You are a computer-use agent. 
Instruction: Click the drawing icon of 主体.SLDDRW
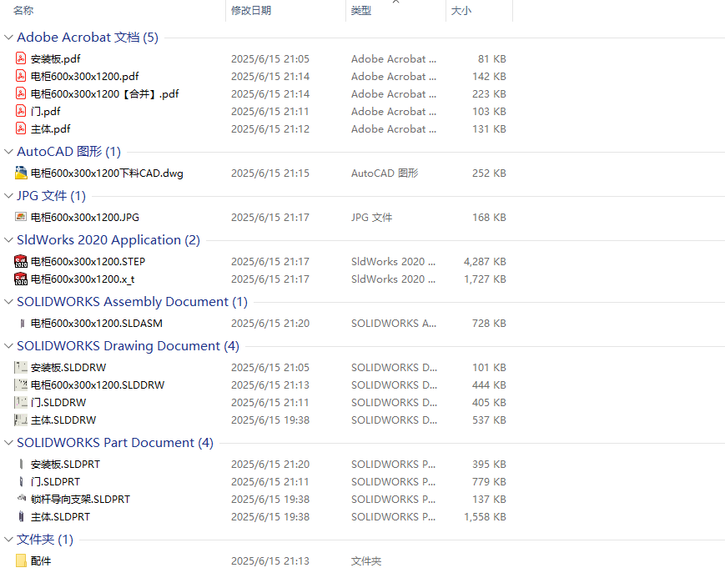tap(21, 420)
